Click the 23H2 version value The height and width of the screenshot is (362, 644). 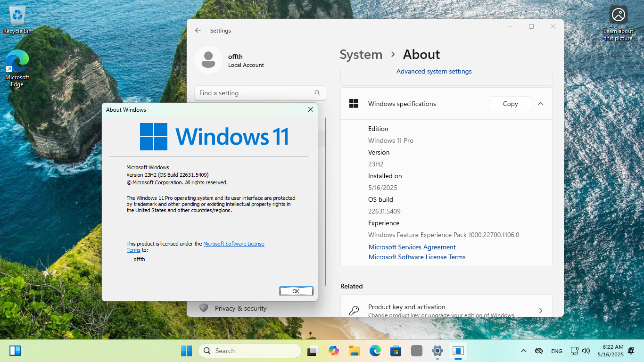[x=376, y=164]
